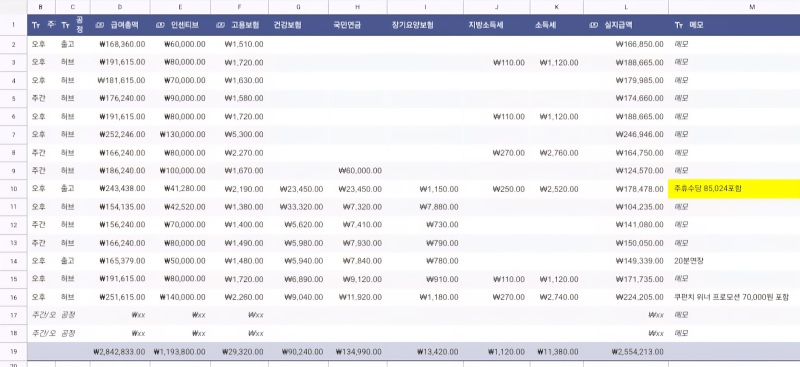The width and height of the screenshot is (800, 367).
Task: Select cell ₩5,300.00 in row 7
Action: pos(239,135)
